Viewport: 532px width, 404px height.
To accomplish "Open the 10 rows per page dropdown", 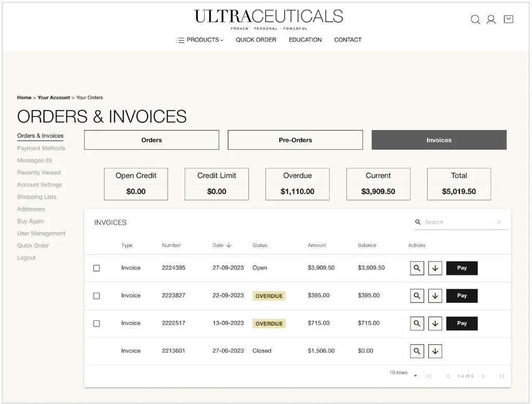I will (x=403, y=374).
